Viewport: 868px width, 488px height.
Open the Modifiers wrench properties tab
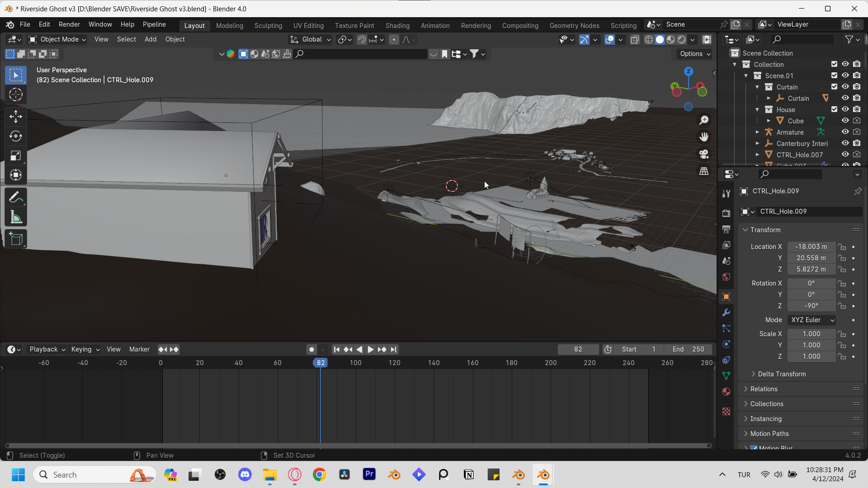(x=726, y=313)
